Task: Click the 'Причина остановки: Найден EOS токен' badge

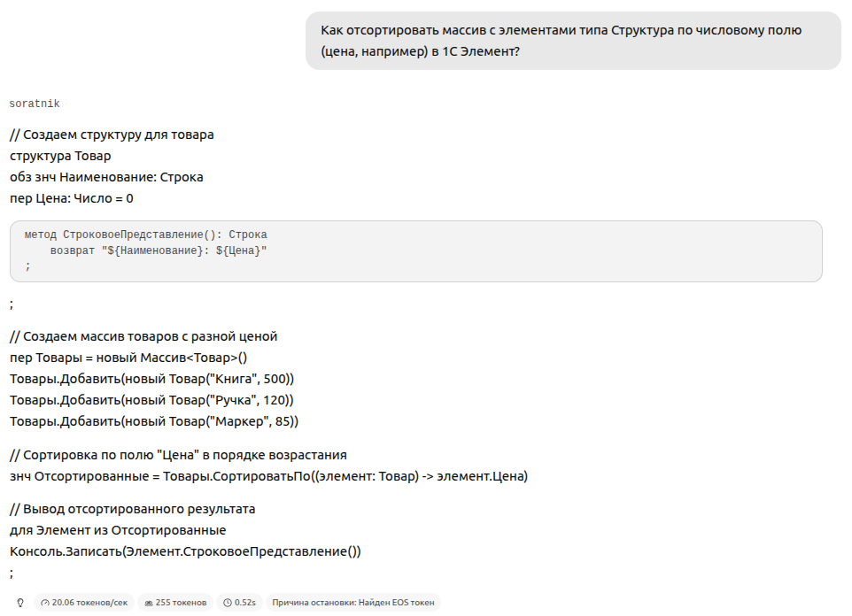Action: tap(353, 603)
